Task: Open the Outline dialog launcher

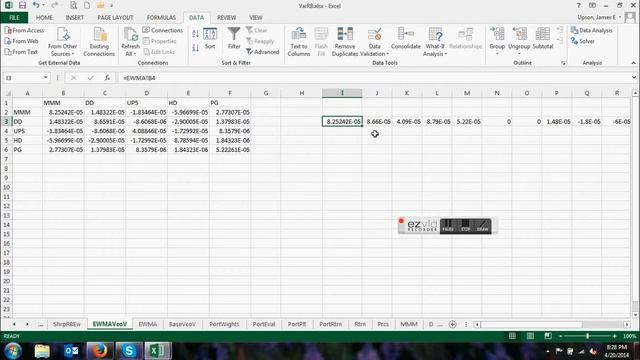Action: pyautogui.click(x=563, y=63)
